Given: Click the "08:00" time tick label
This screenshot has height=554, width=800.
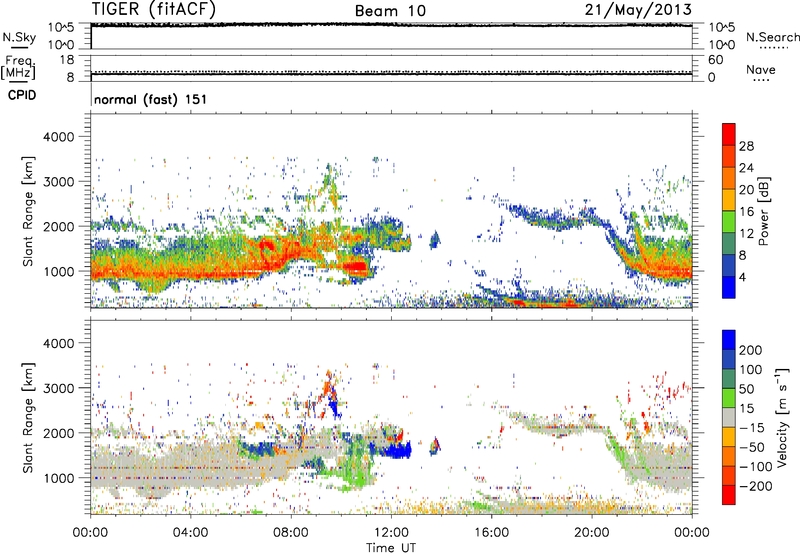Looking at the screenshot, I should click(x=291, y=533).
